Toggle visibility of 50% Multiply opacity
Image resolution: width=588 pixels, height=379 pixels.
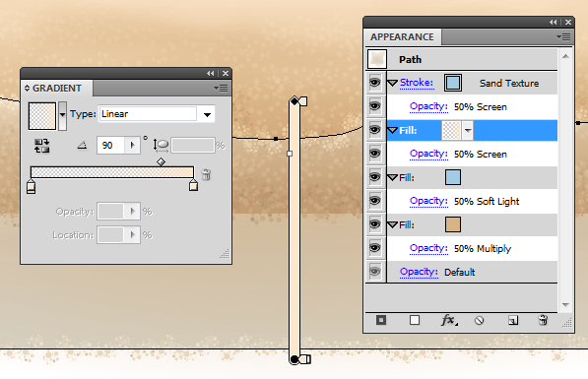tap(375, 248)
